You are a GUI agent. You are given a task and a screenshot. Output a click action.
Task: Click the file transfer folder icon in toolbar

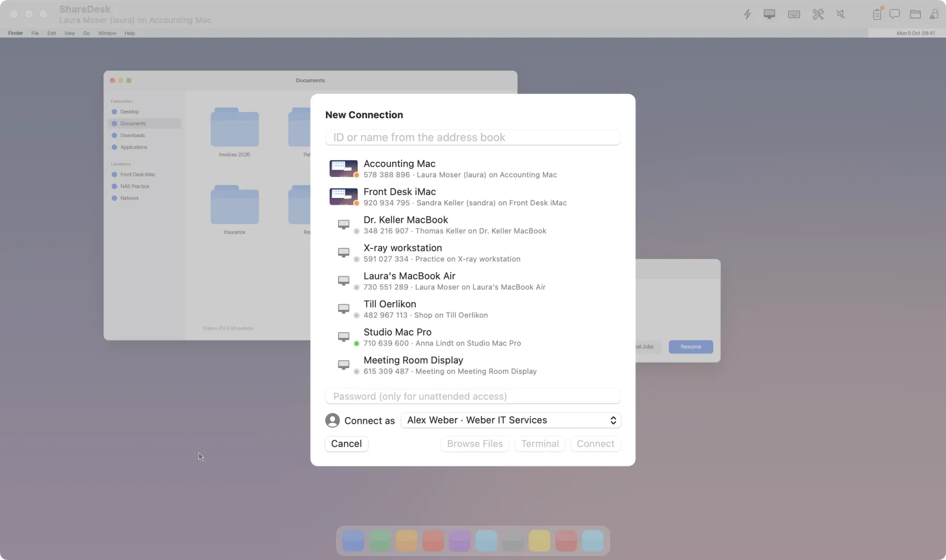916,14
